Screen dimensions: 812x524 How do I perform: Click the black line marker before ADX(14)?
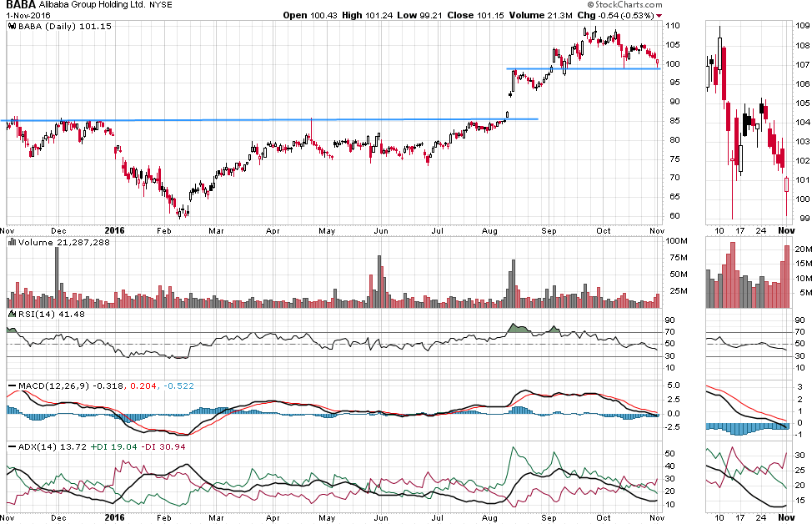pyautogui.click(x=13, y=446)
